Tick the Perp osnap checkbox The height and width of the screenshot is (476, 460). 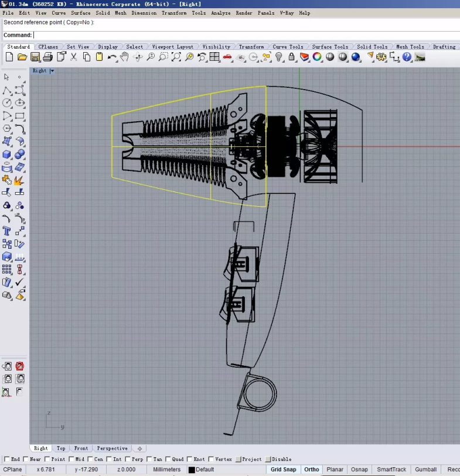128,460
